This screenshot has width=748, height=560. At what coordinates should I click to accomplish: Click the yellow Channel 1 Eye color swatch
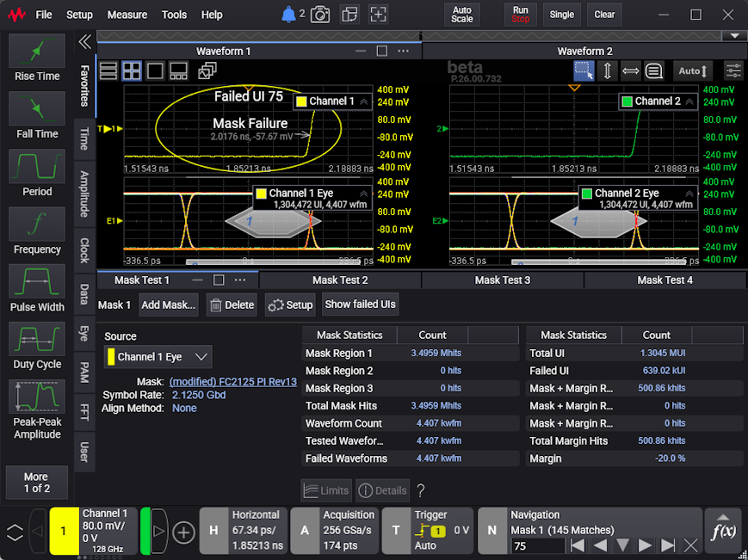tap(260, 194)
